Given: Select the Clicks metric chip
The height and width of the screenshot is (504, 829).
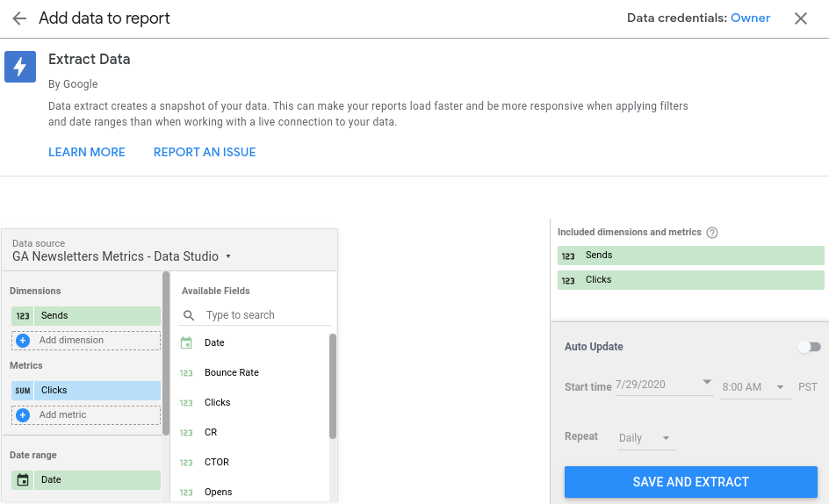Looking at the screenshot, I should (x=86, y=391).
